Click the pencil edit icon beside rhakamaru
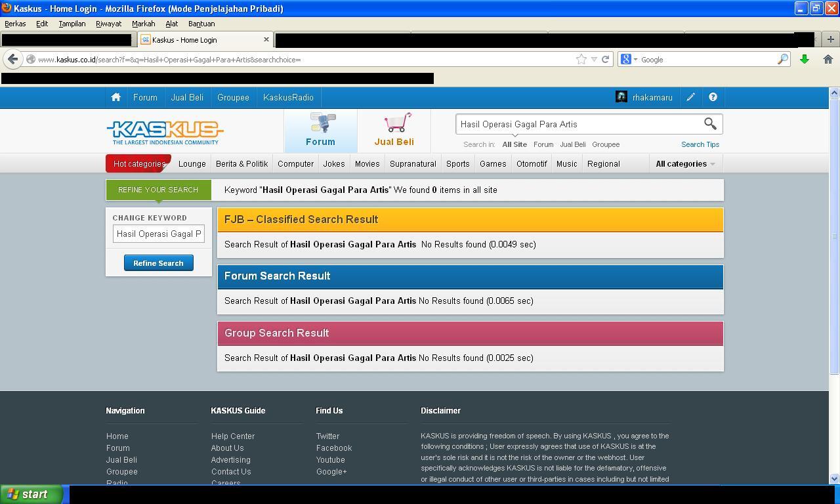 (690, 97)
